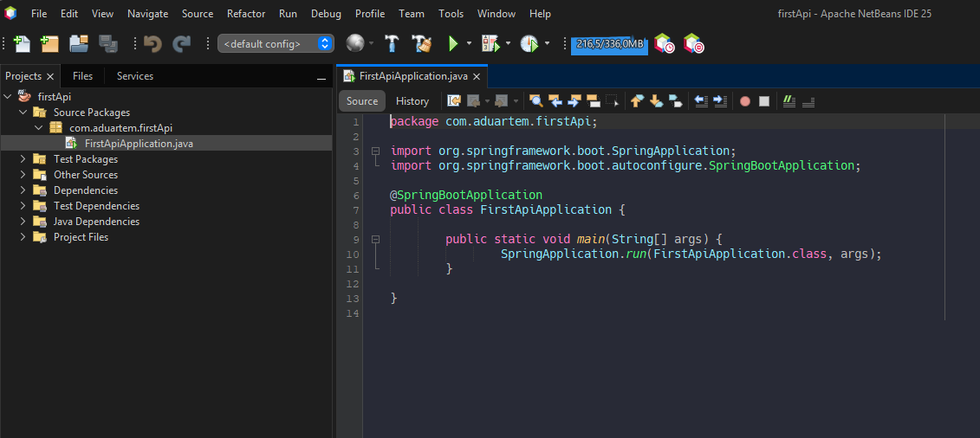Collapse the Source Packages node
Screen dimensions: 980x438
pos(23,113)
